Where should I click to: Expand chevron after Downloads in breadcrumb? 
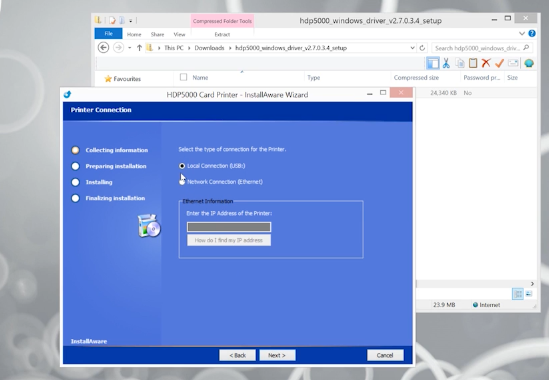click(230, 48)
